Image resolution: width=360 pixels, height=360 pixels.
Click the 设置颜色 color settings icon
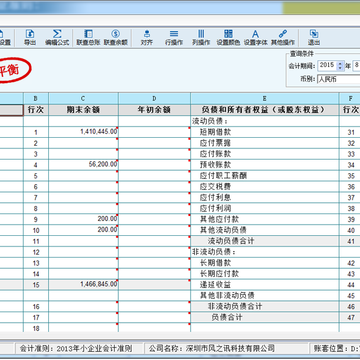(228, 38)
